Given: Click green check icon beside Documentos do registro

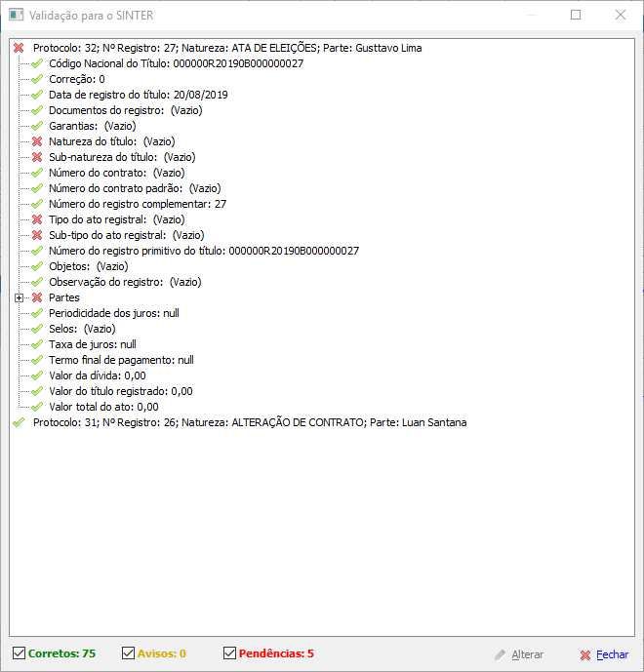Looking at the screenshot, I should pyautogui.click(x=37, y=110).
